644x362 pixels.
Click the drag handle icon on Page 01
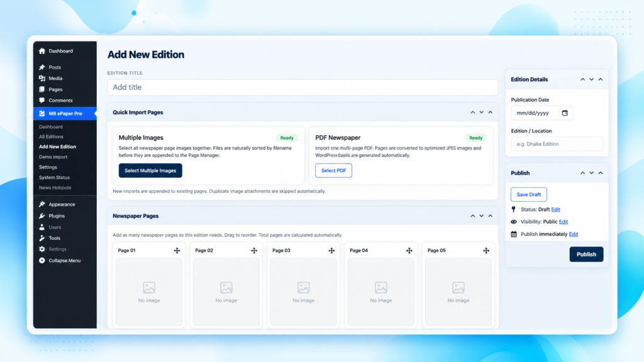tap(177, 250)
